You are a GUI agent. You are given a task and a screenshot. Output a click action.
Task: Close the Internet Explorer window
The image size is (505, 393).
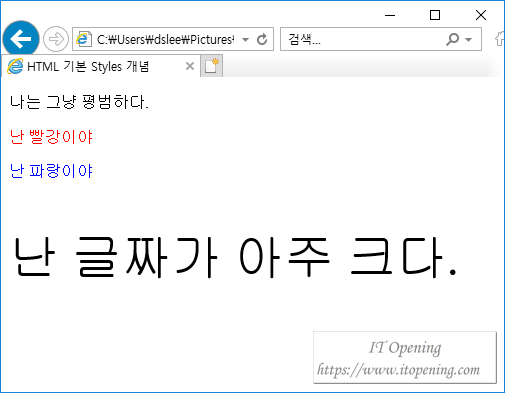tap(481, 15)
